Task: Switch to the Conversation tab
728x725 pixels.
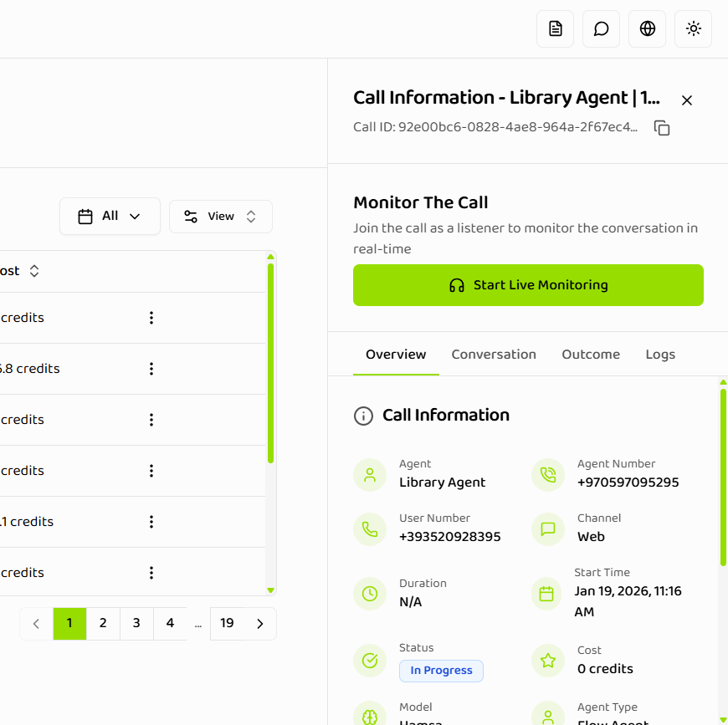Action: pos(494,354)
